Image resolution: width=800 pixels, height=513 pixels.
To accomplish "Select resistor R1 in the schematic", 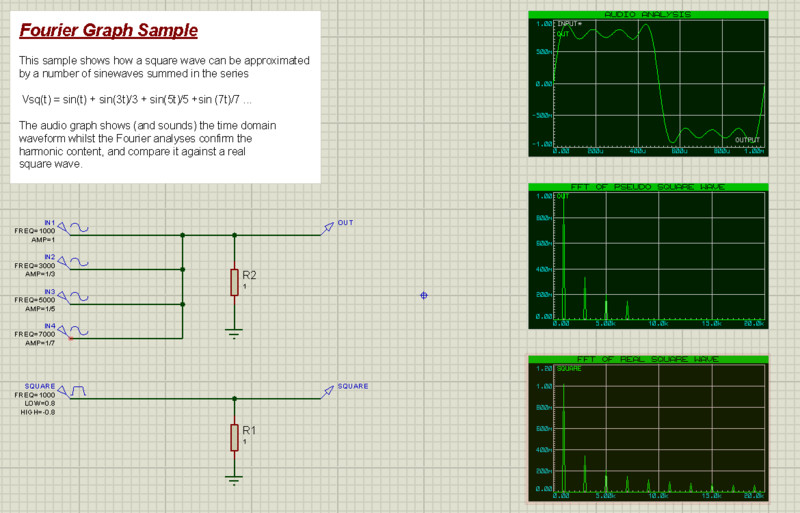I will 234,438.
